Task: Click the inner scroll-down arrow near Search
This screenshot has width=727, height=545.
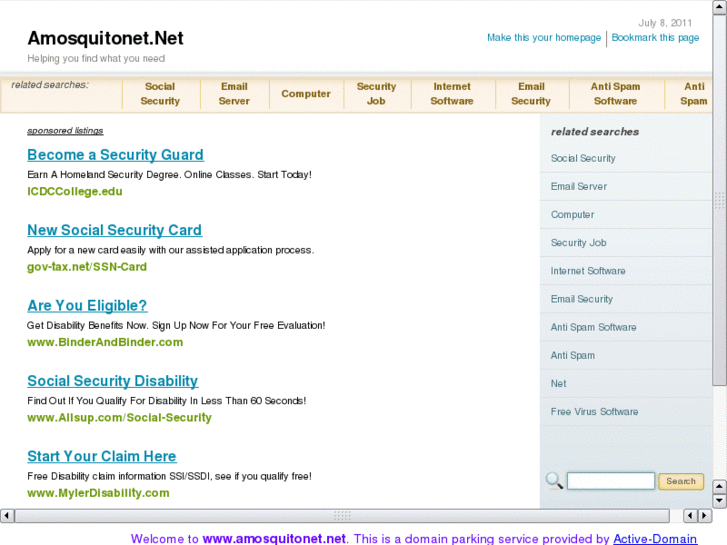Action: tap(719, 500)
